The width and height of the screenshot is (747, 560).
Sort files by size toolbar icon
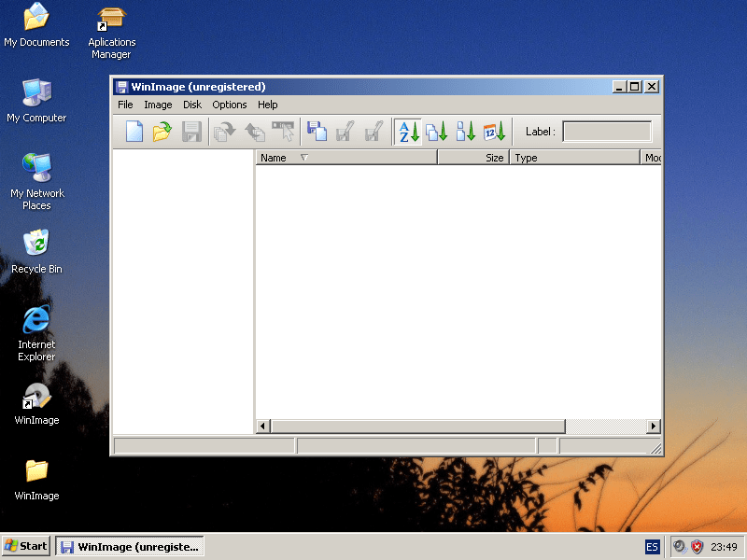coord(465,132)
